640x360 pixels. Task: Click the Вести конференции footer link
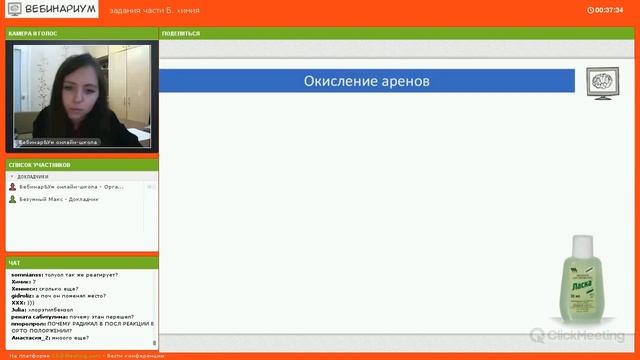[136, 356]
